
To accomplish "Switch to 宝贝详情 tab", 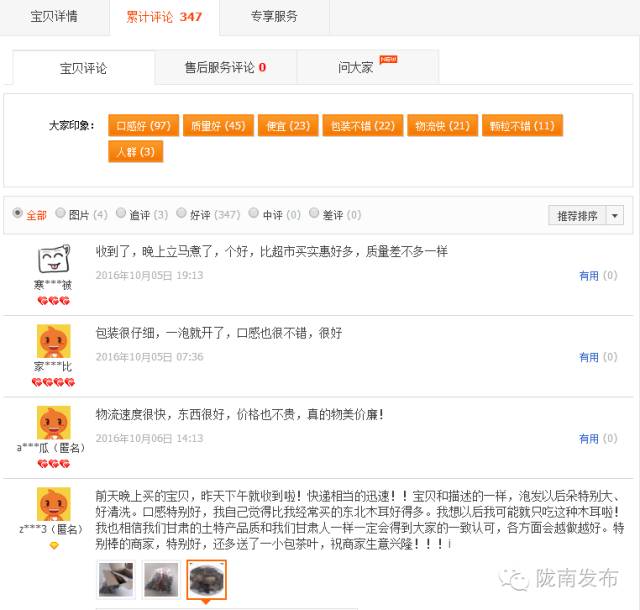I will pos(54,17).
